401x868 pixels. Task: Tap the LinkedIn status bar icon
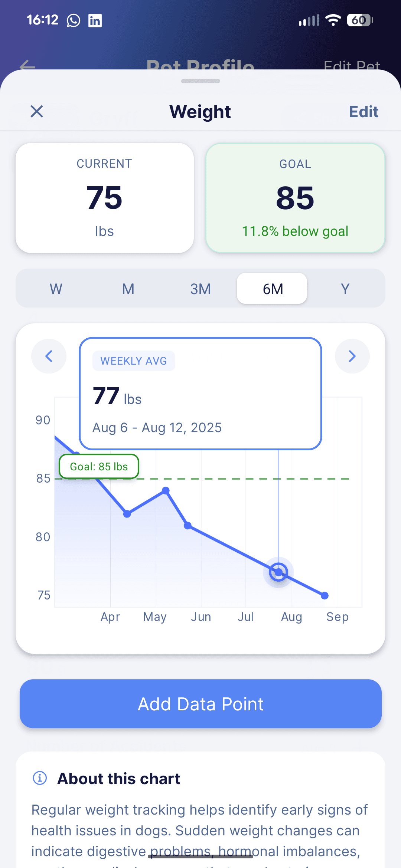pos(95,20)
